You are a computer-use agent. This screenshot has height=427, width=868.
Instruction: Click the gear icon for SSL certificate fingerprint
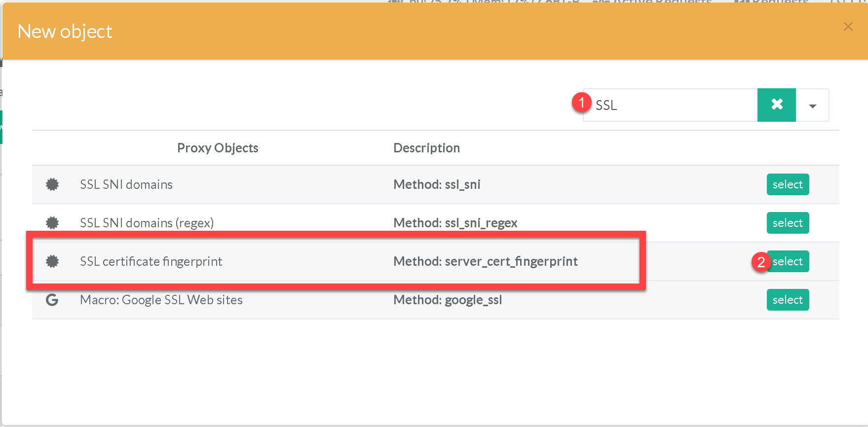[52, 261]
